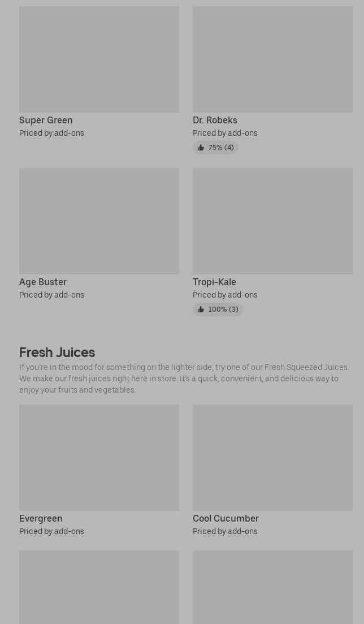Click the Fresh Juices section heading
The height and width of the screenshot is (624, 364).
pyautogui.click(x=57, y=352)
